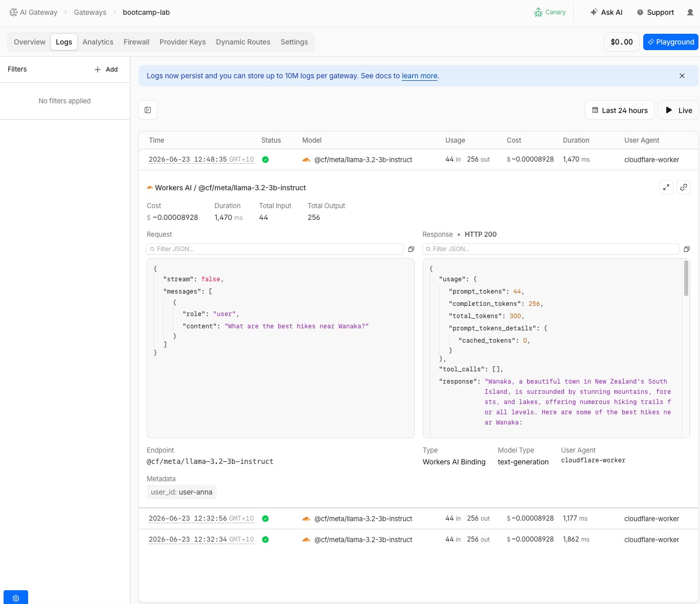Click the HTTP 200 response status text
This screenshot has width=700, height=604.
481,234
